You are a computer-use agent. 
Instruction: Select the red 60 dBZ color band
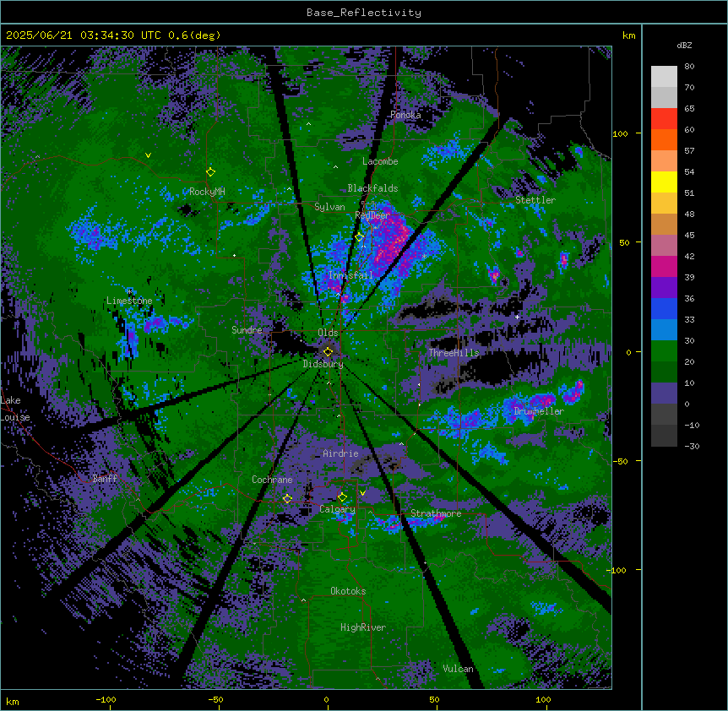point(664,118)
